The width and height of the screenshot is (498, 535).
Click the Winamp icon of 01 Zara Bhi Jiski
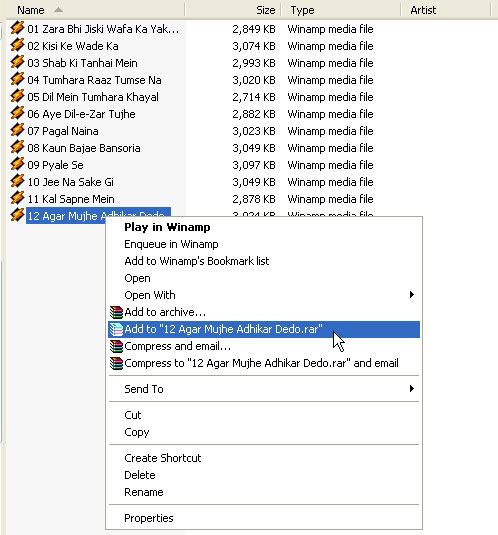tap(17, 28)
